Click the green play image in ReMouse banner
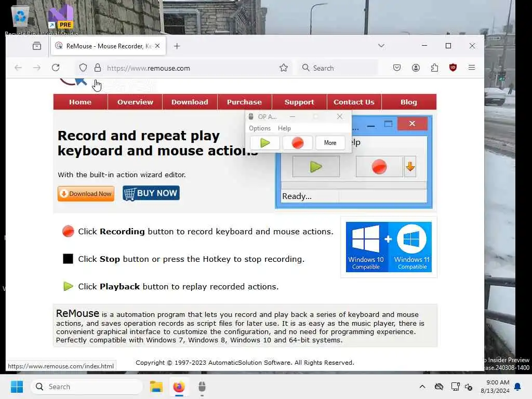The image size is (532, 399). (316, 167)
